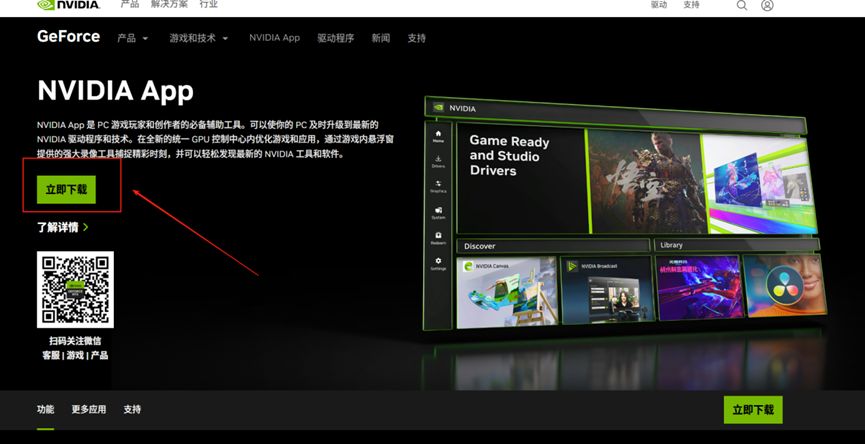Viewport: 865px width, 444px height.
Task: Click the highlighted 立即下载 hero button
Action: pyautogui.click(x=66, y=190)
